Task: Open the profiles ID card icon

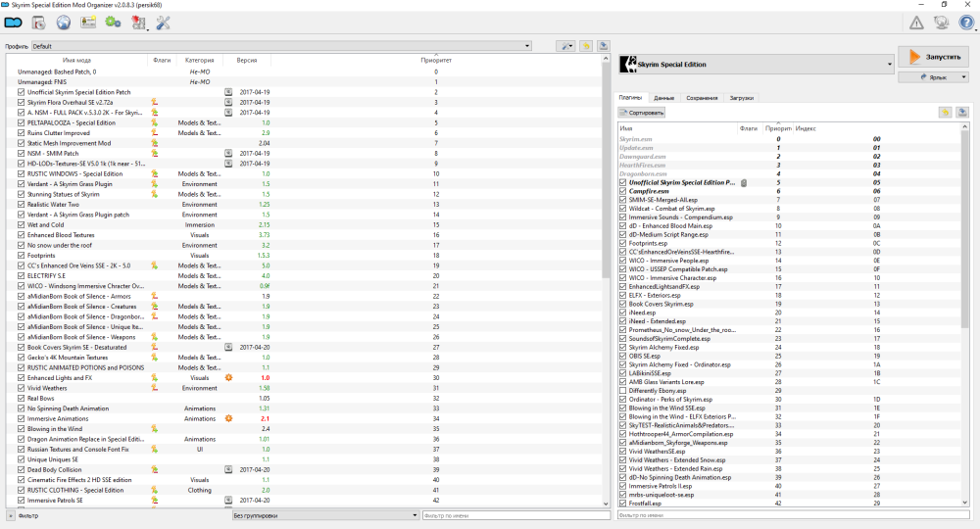Action: 88,24
